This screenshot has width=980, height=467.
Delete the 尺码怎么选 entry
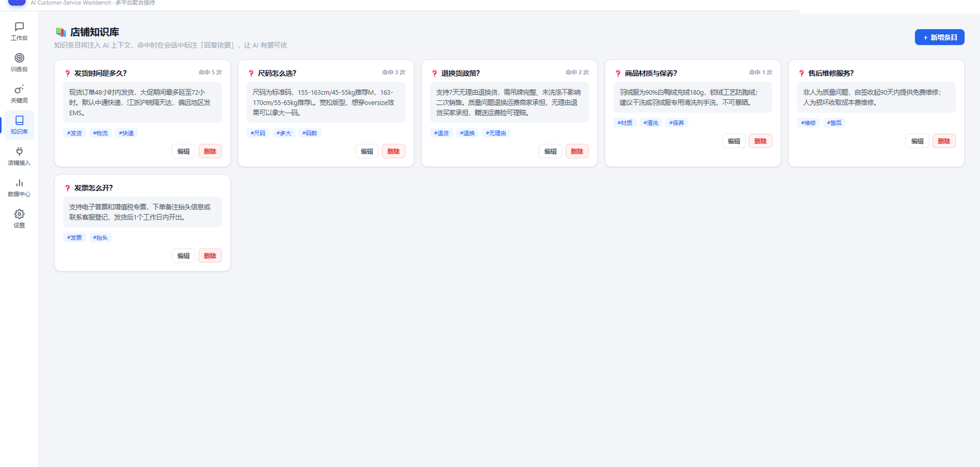[393, 151]
